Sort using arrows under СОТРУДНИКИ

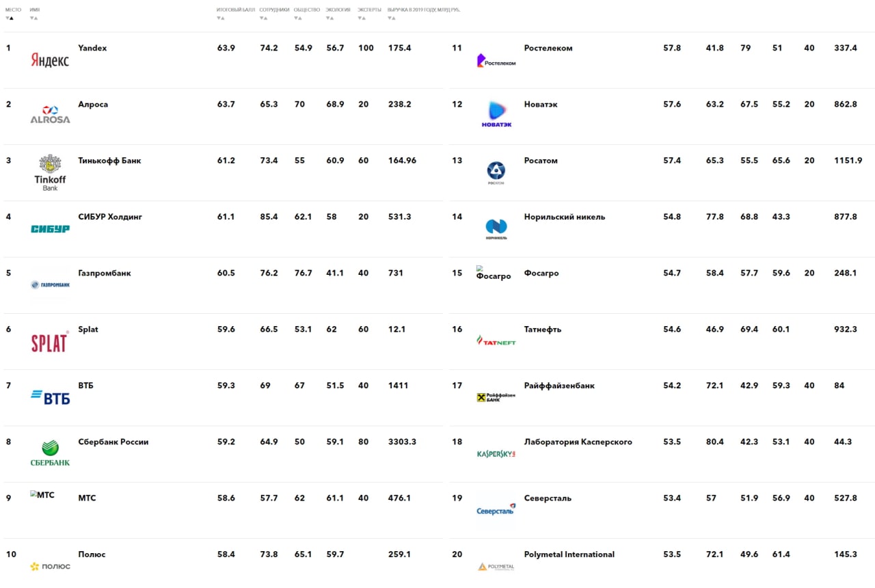coord(264,18)
